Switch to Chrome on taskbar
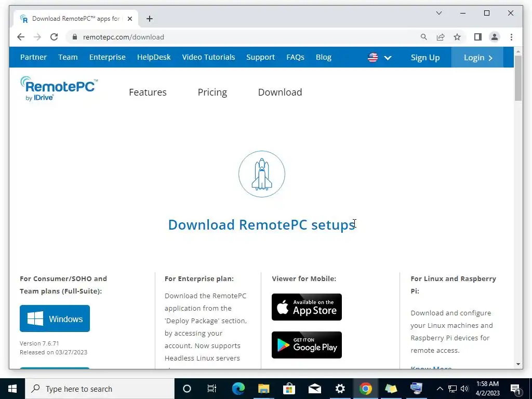The width and height of the screenshot is (532, 399). (x=365, y=389)
